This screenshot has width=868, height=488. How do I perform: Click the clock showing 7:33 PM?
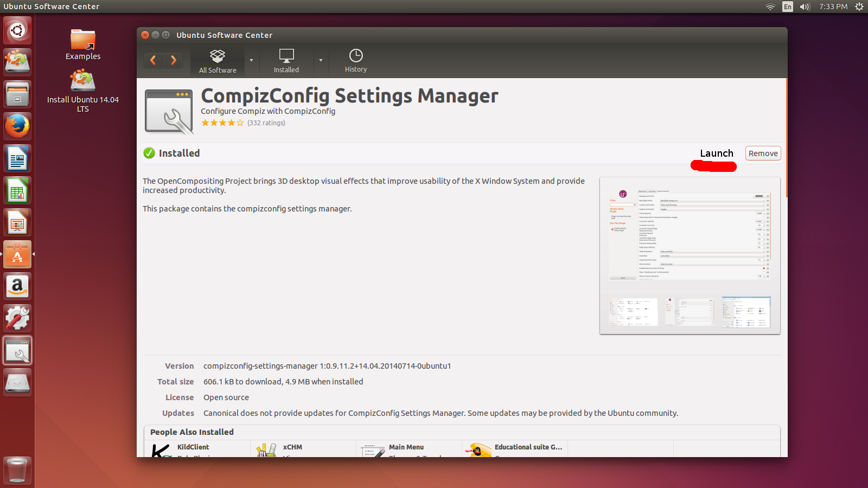pyautogui.click(x=833, y=7)
